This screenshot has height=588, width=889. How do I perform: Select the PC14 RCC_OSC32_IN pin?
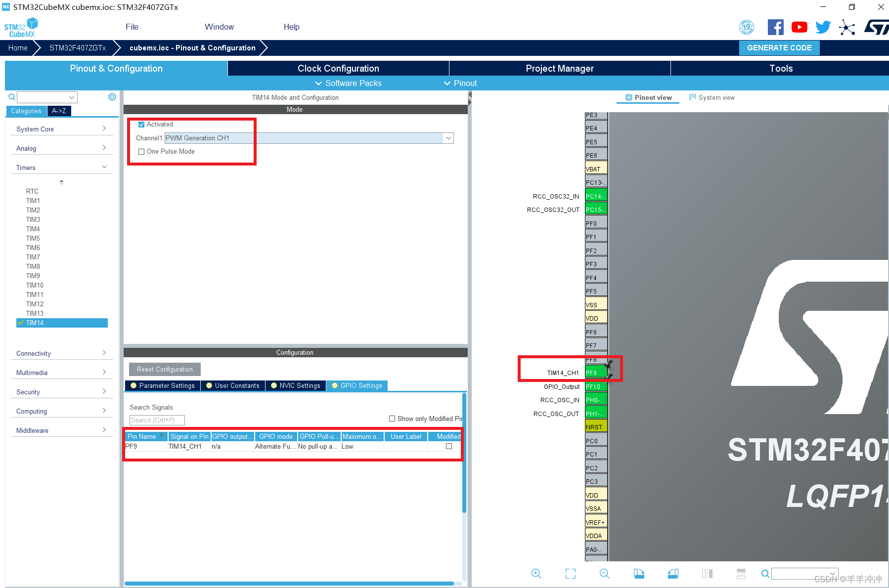(596, 196)
